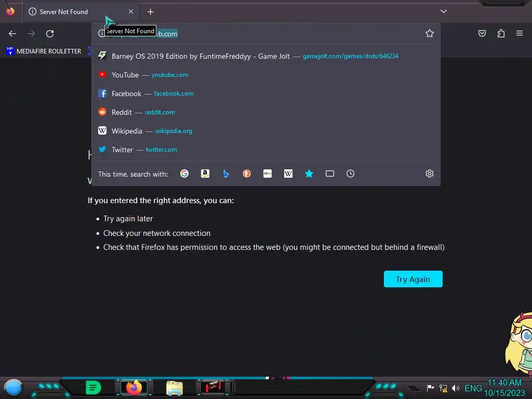Screen dimensions: 532x399
Task: Open the volume speaker tray icon
Action: click(x=455, y=388)
